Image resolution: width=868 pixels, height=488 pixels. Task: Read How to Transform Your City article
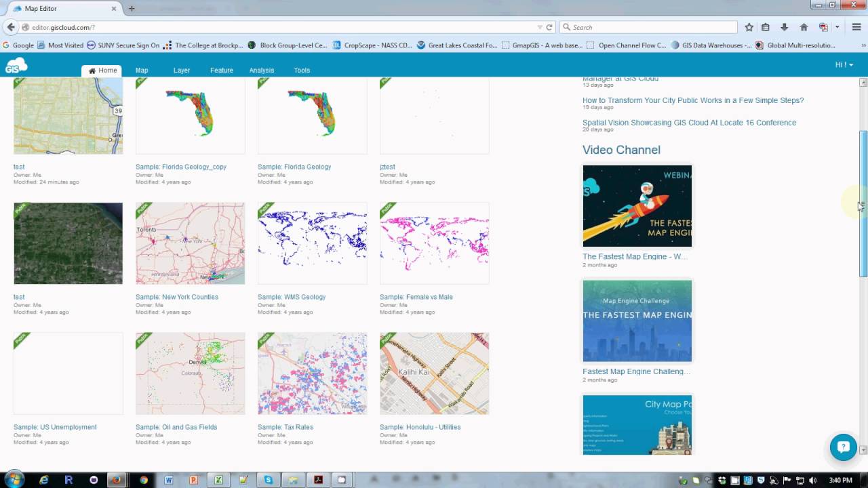click(693, 100)
